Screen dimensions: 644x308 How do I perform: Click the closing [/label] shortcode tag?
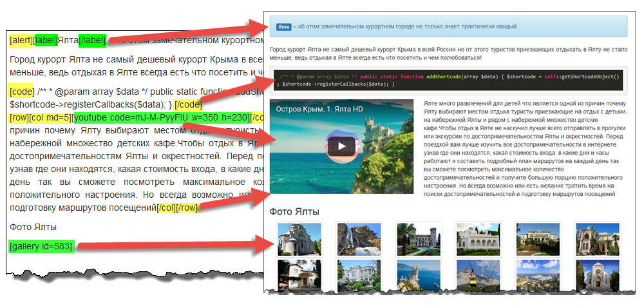pos(92,40)
